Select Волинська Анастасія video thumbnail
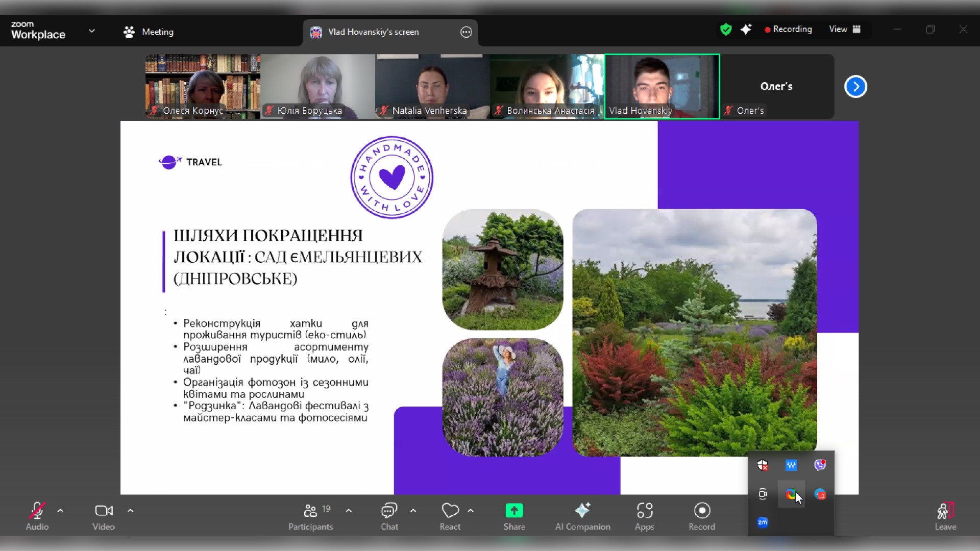The width and height of the screenshot is (980, 551). [547, 86]
